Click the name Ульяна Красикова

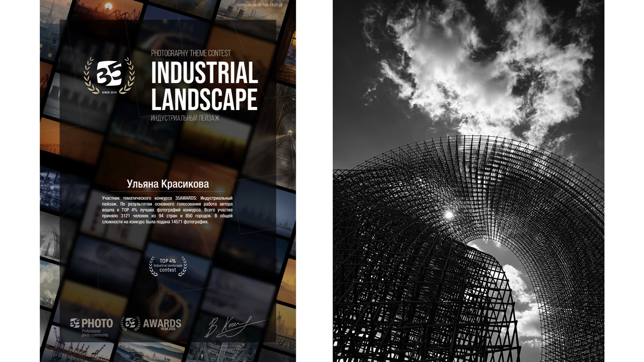coord(168,184)
